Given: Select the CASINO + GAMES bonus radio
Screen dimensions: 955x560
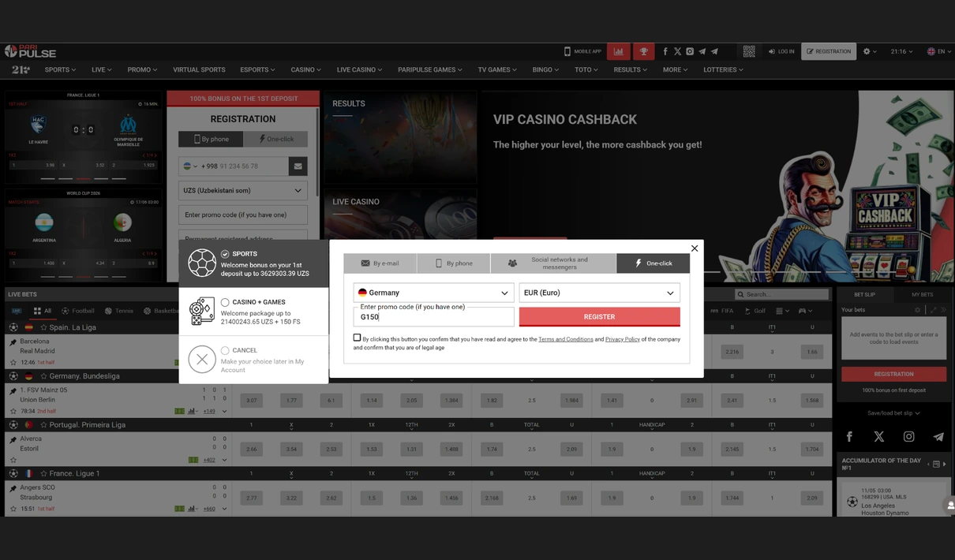Looking at the screenshot, I should click(x=225, y=302).
